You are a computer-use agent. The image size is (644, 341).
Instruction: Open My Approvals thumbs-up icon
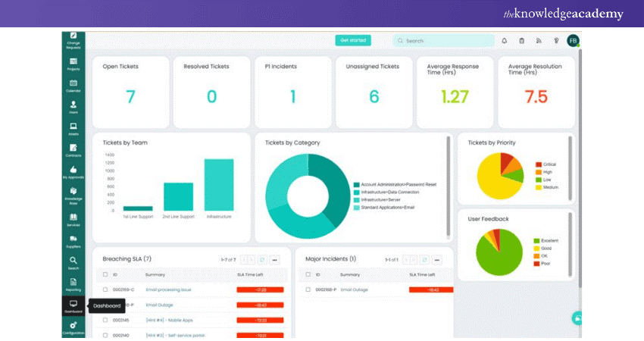point(73,170)
